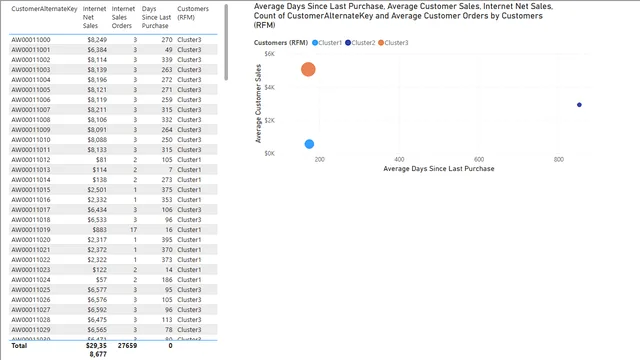
Task: Click the 339 days since purchase cell
Action: 167,60
